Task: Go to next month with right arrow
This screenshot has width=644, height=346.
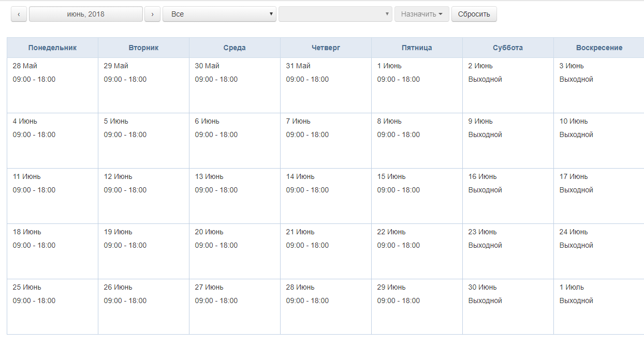Action: [x=152, y=14]
